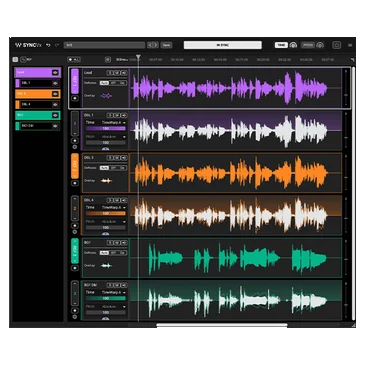Click the playhead marker on the ruler
The width and height of the screenshot is (365, 365).
(x=138, y=58)
